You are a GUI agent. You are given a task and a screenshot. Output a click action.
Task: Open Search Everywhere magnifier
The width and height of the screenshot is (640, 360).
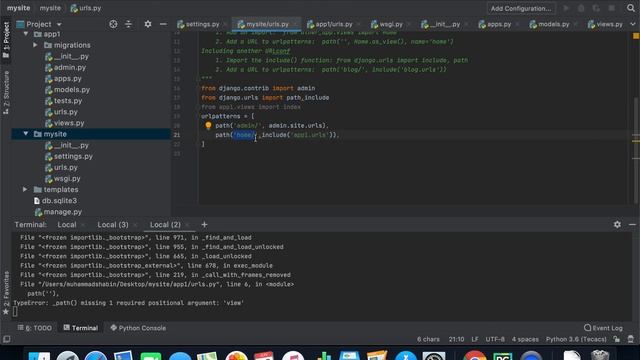point(631,8)
